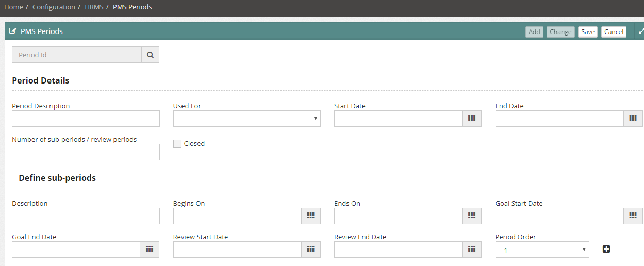Focus the Review End Date text field
The image size is (644, 266).
399,250
